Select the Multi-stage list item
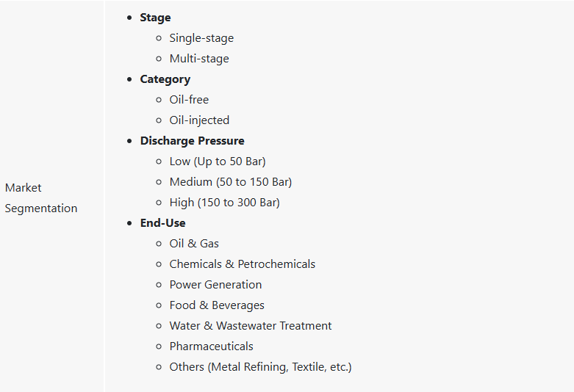Viewport: 574px width, 392px height. coord(199,59)
